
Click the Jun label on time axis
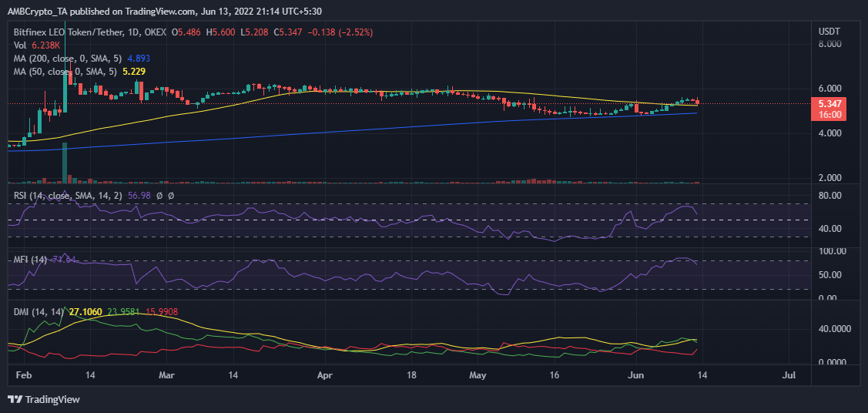(636, 375)
